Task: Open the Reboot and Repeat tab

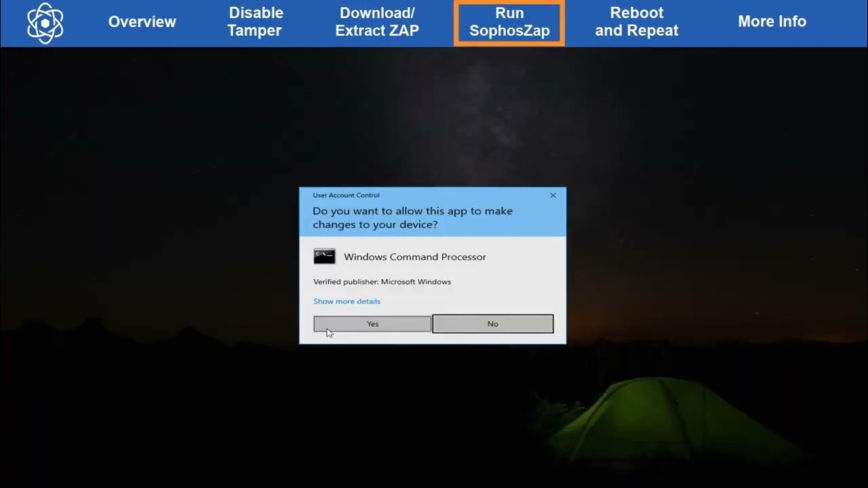Action: 637,22
